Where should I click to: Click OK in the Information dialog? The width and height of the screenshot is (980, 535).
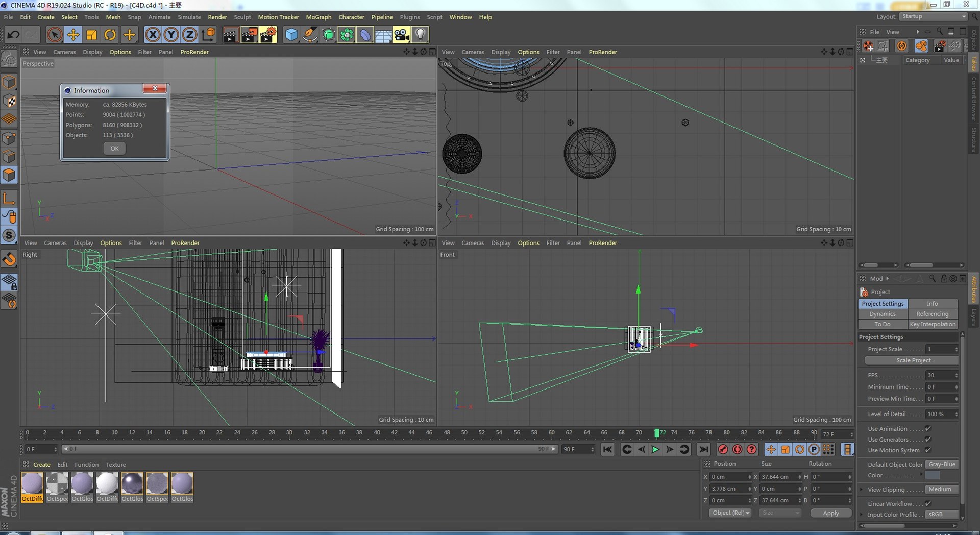click(114, 149)
